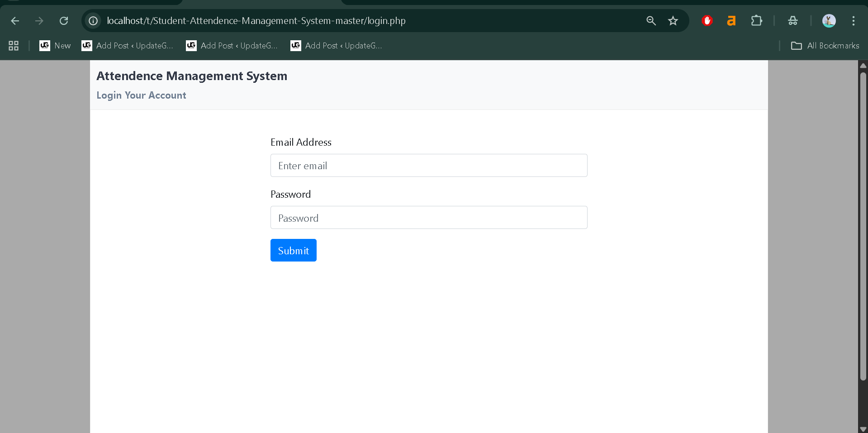
Task: Bookmark this page via the star icon
Action: click(673, 20)
